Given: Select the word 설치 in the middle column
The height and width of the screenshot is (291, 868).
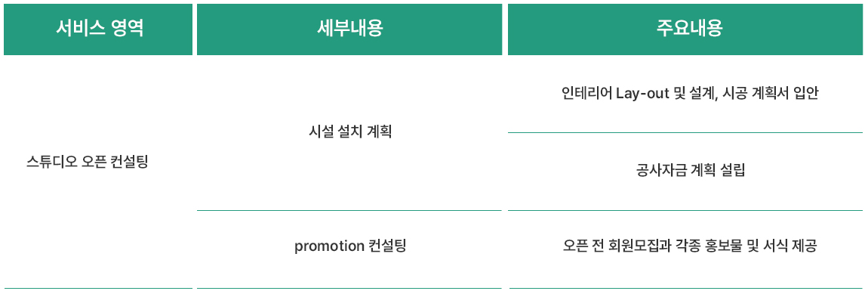Looking at the screenshot, I should click(x=350, y=132).
